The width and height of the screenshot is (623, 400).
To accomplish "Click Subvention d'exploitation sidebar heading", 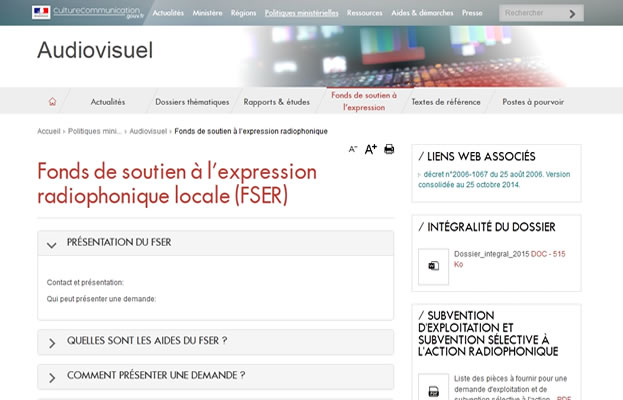I will coord(488,334).
